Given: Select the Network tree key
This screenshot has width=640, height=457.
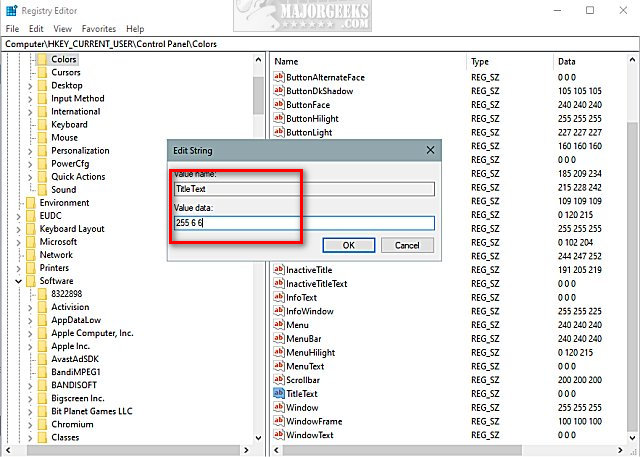Looking at the screenshot, I should [56, 255].
